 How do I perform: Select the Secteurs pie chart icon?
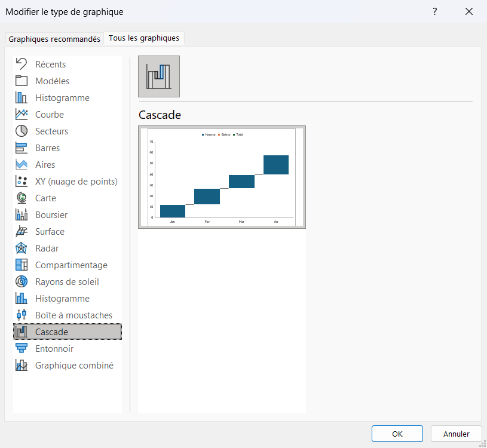click(x=22, y=131)
